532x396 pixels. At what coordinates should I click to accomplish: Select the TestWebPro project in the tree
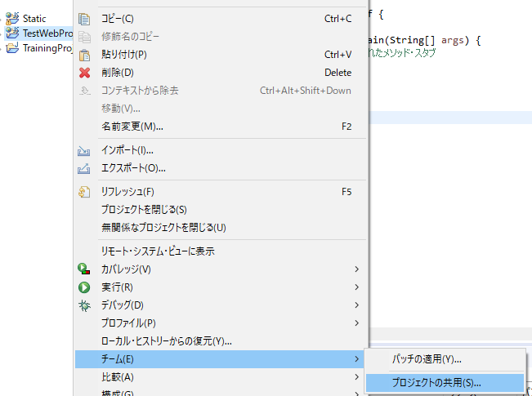(47, 33)
